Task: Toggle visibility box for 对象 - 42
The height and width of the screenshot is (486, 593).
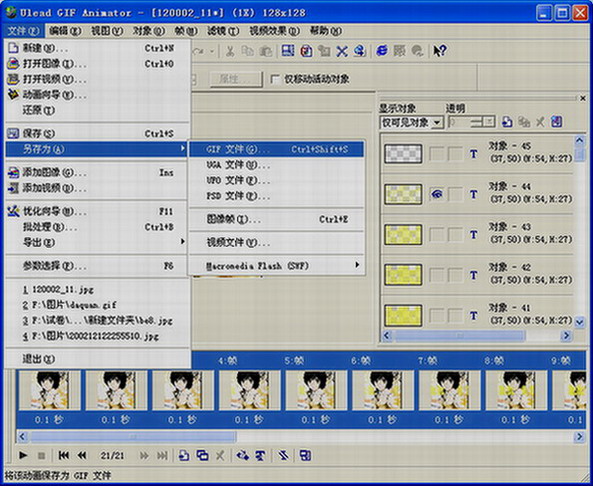Action: pos(437,275)
